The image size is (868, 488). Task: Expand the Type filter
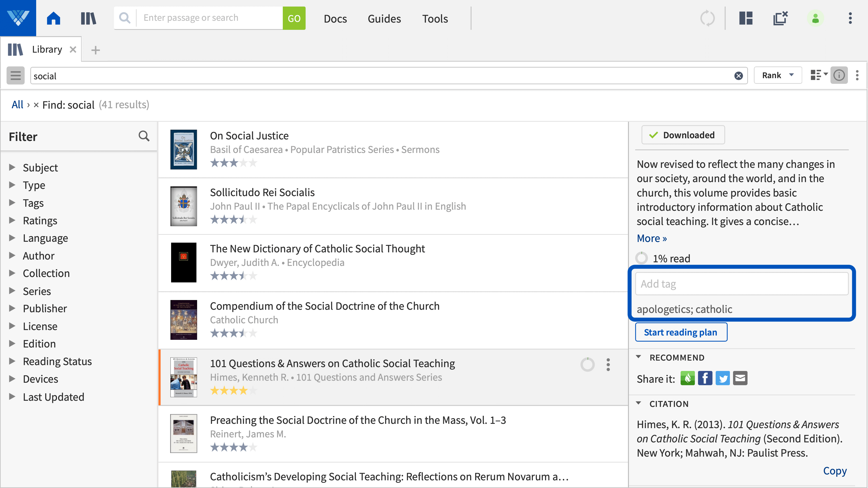pyautogui.click(x=12, y=185)
